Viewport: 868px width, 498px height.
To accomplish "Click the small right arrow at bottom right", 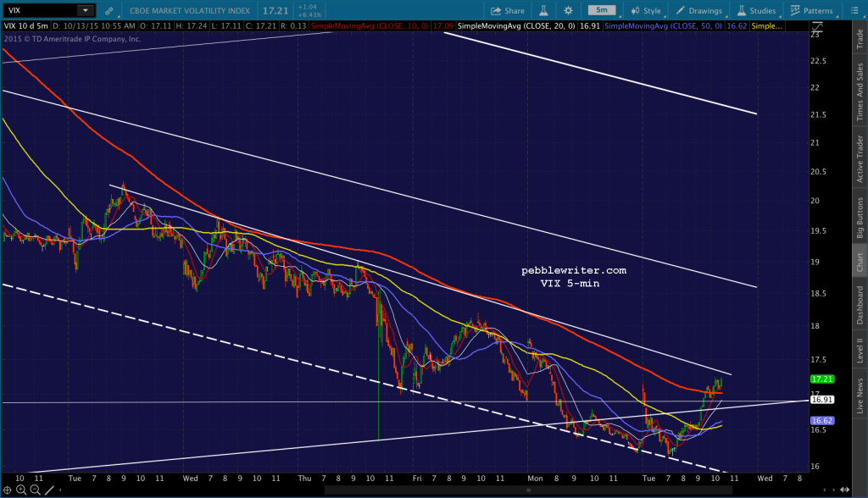I will click(832, 490).
